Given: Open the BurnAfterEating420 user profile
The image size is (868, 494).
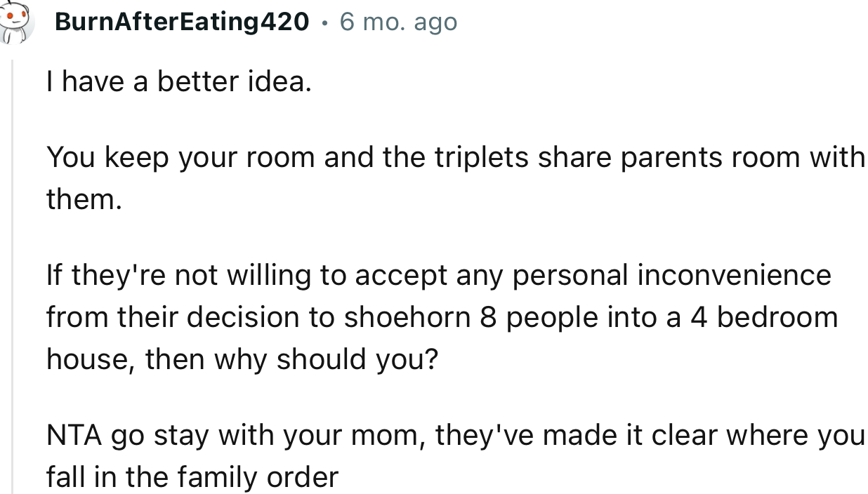Looking at the screenshot, I should click(181, 22).
